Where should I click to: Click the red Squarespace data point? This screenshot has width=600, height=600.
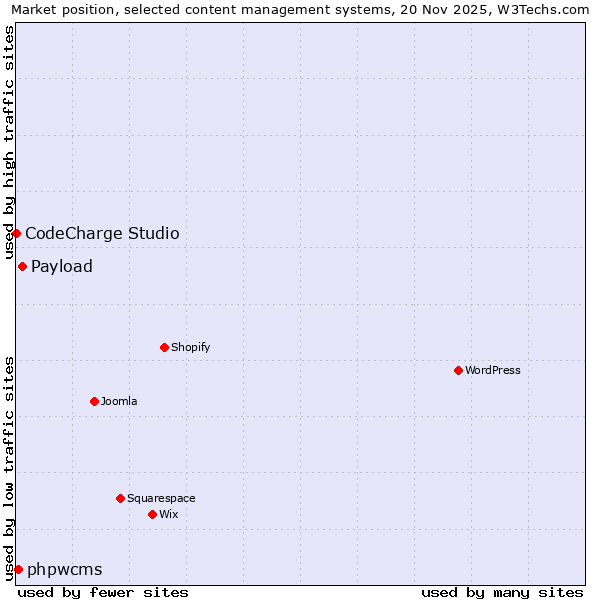click(x=121, y=498)
